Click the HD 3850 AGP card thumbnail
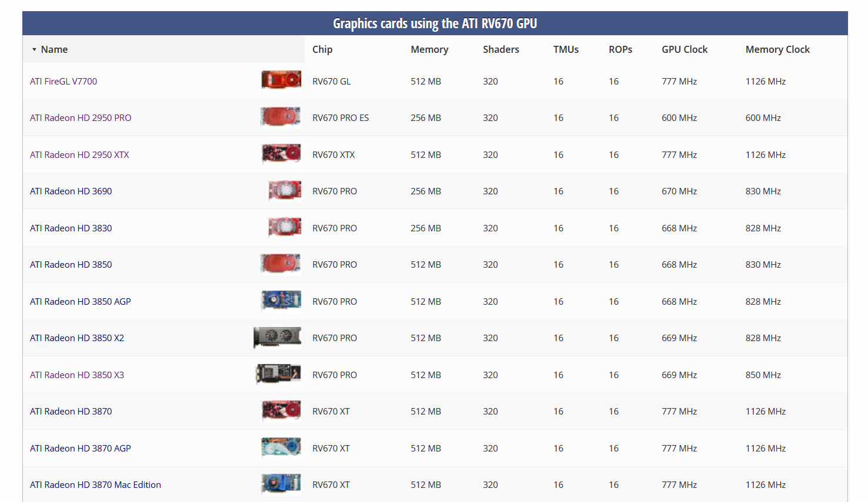 [281, 301]
